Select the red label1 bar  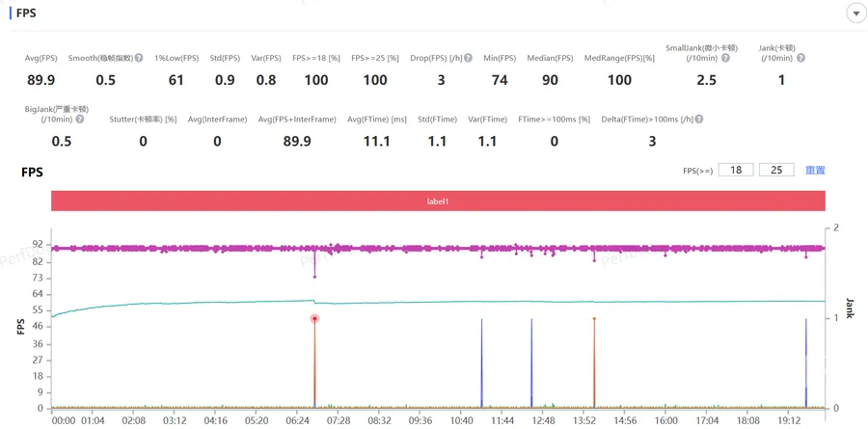[438, 201]
